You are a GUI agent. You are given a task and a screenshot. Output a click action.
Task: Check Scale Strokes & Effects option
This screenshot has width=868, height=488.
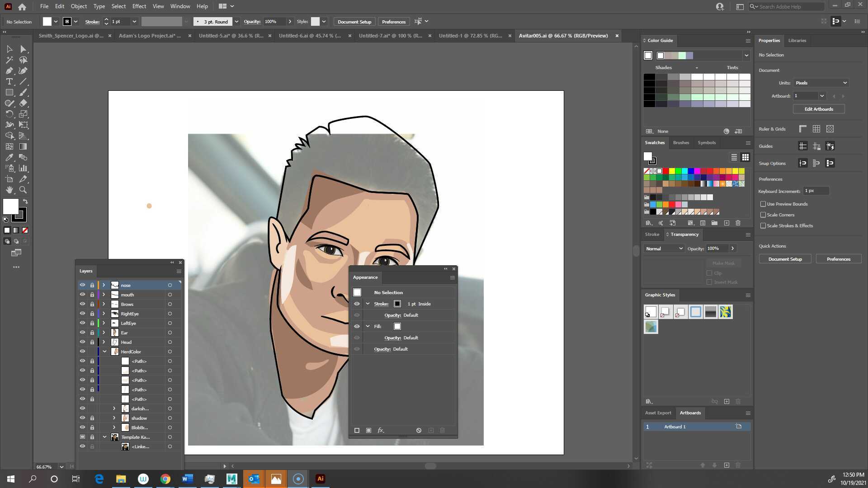click(x=763, y=225)
